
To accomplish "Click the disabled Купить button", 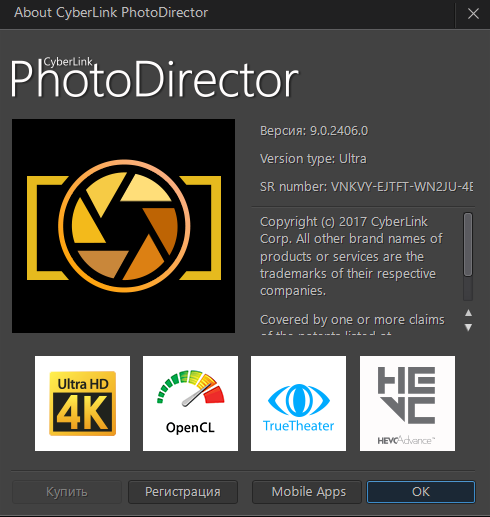I will coord(67,492).
